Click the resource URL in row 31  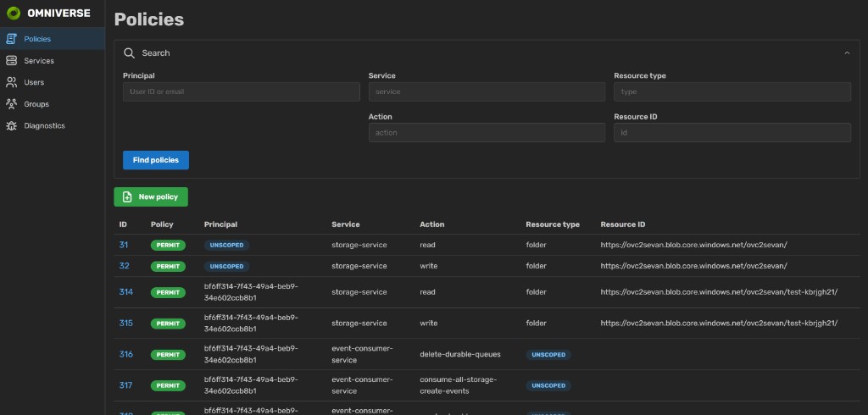(693, 245)
